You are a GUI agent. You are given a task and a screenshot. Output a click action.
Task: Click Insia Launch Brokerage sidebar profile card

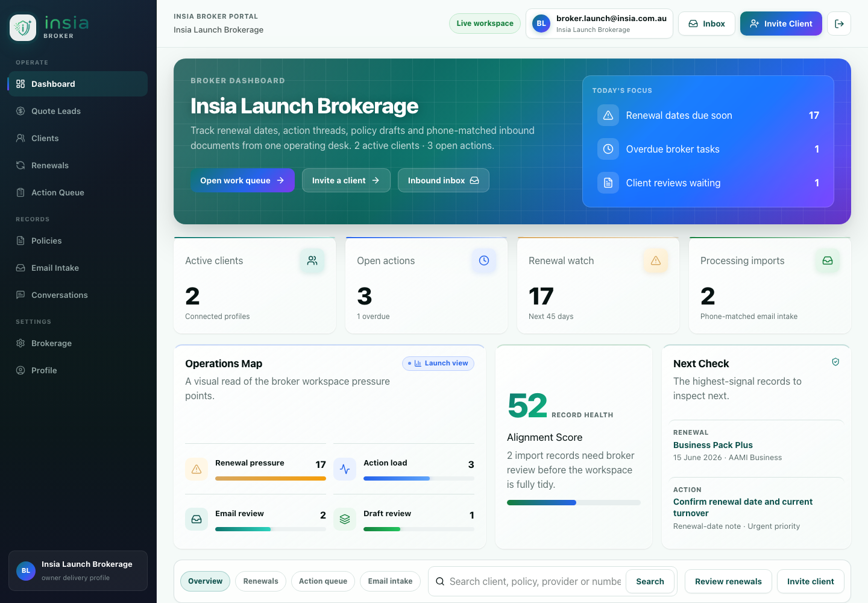[x=78, y=570]
